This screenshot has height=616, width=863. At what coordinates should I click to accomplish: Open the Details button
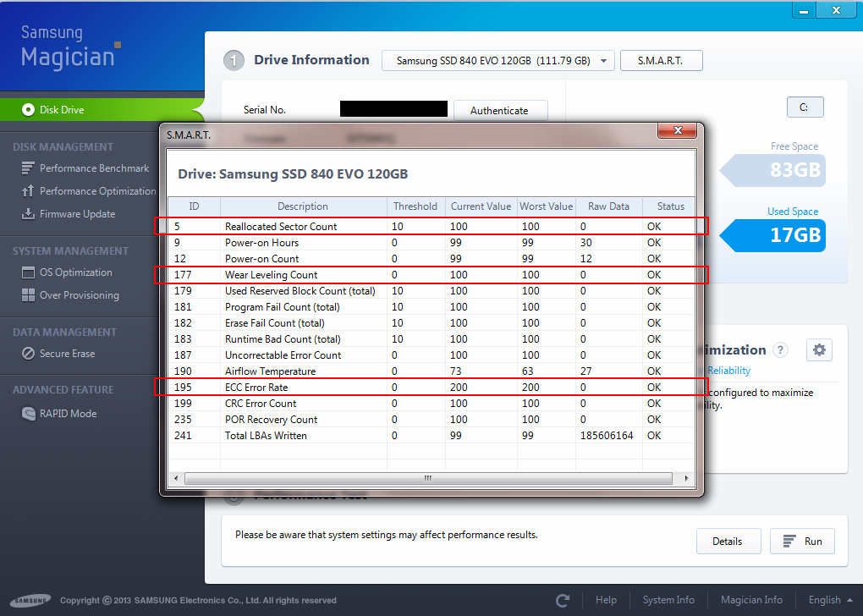coord(728,542)
